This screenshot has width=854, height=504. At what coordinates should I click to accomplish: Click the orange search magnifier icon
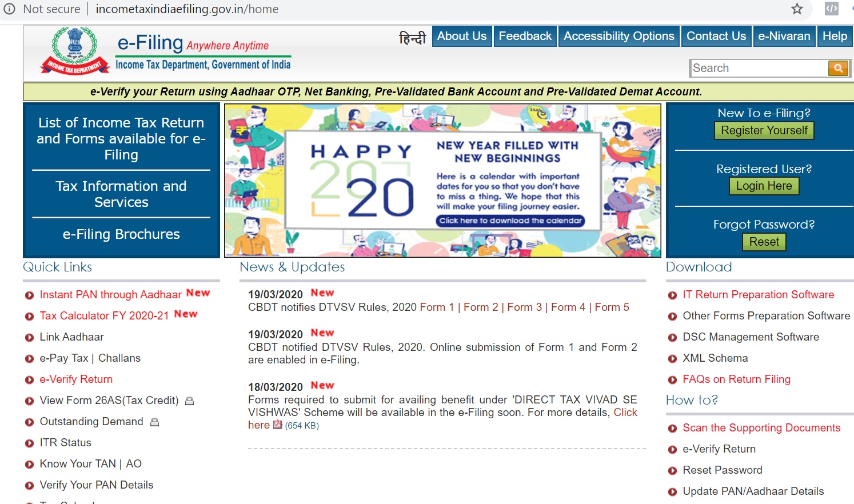click(x=838, y=68)
